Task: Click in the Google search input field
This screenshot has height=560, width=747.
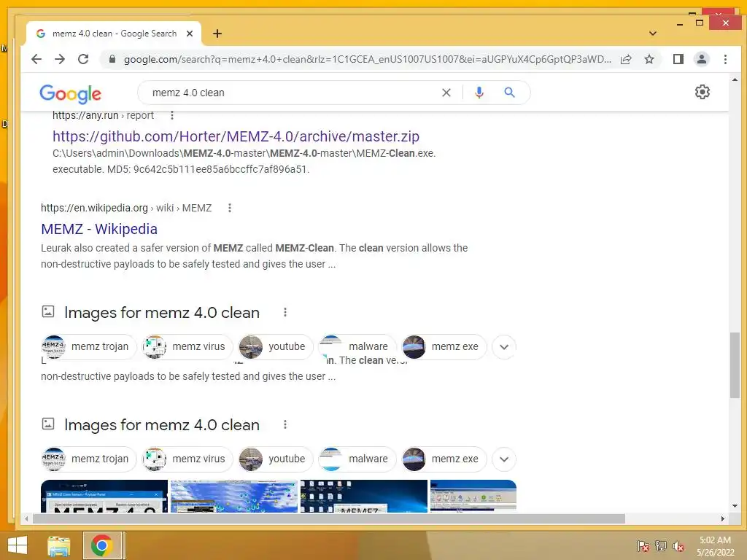Action: [290, 93]
